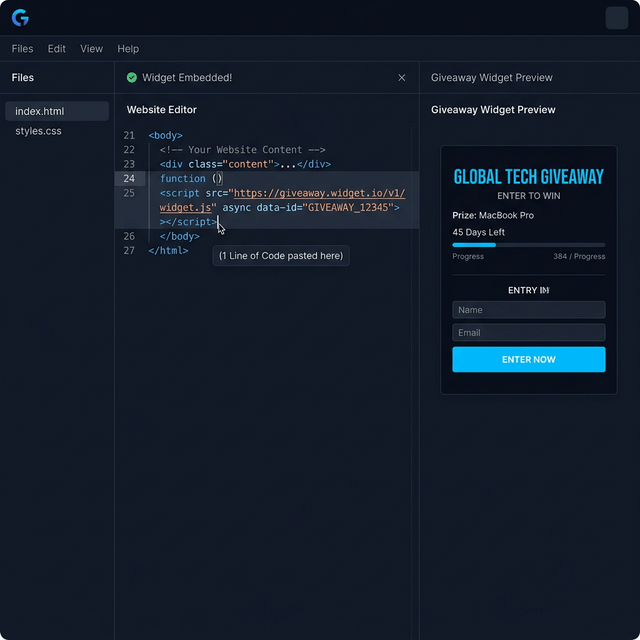Click the 'Your Website Content' comment line
Image resolution: width=640 pixels, height=640 pixels.
coord(242,149)
